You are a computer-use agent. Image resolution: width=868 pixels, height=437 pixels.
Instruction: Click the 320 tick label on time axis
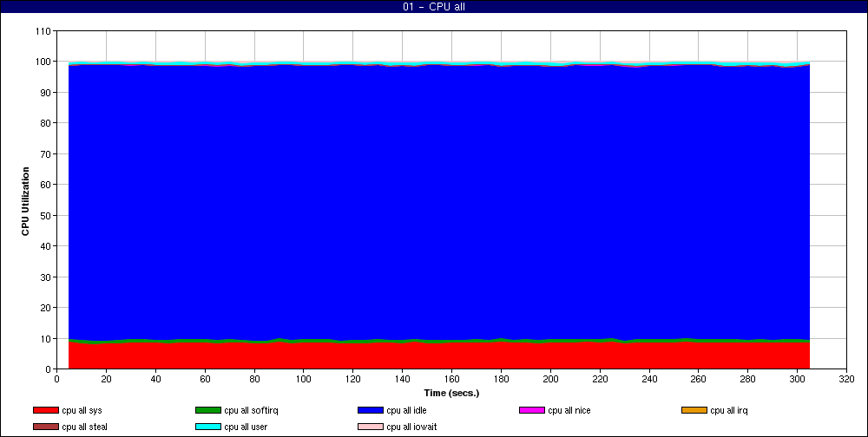point(846,379)
